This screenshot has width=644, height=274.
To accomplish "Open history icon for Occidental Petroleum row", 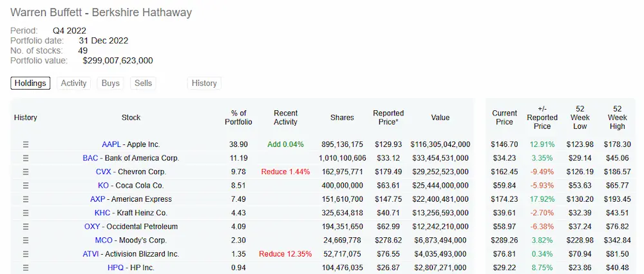I will 26,226.
